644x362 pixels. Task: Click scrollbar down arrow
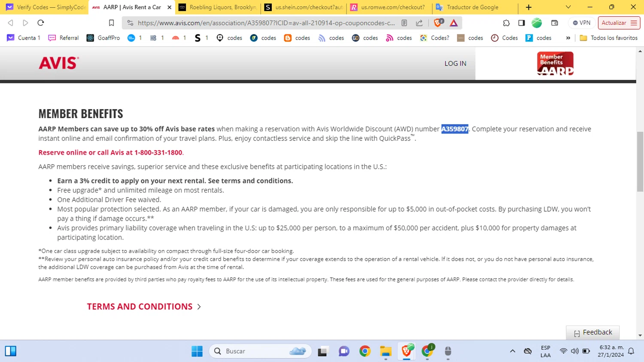(640, 335)
